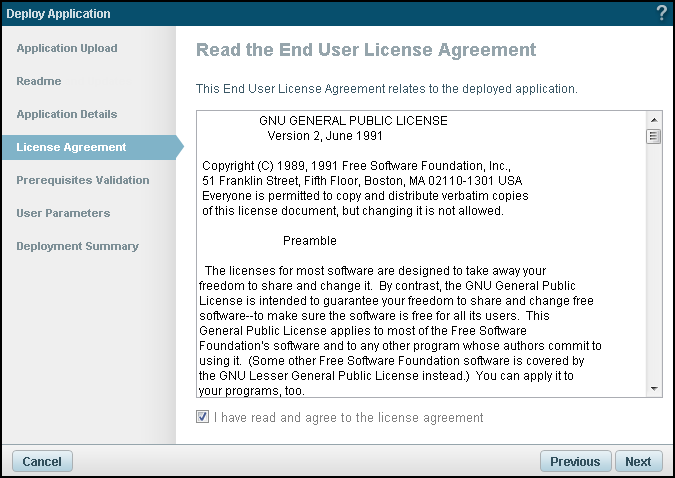This screenshot has height=478, width=675.
Task: Proceed with the Next button
Action: [x=638, y=461]
